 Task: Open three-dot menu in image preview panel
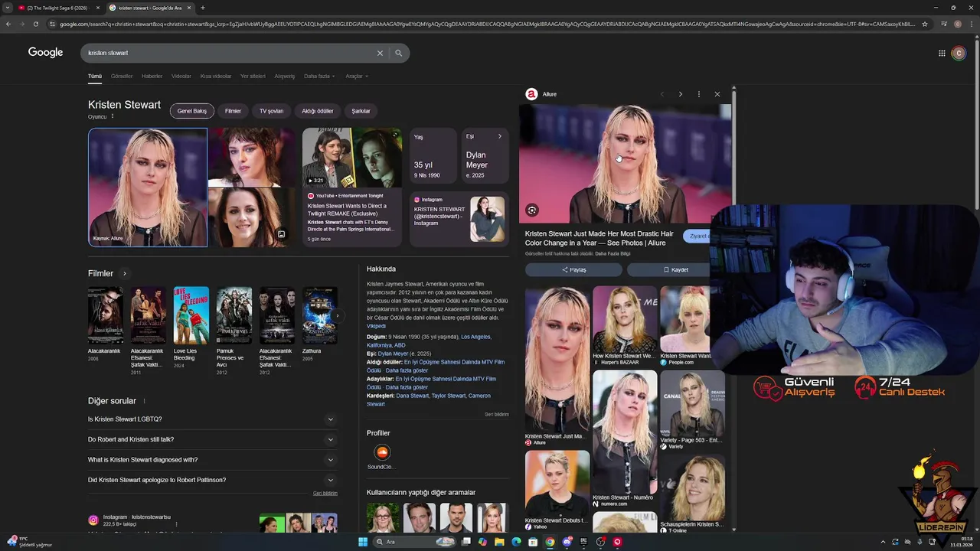click(x=698, y=94)
